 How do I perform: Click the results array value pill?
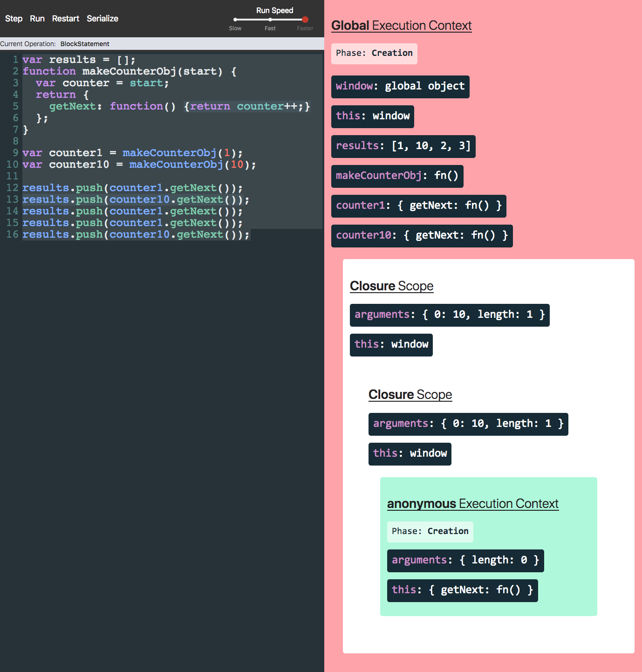[403, 146]
